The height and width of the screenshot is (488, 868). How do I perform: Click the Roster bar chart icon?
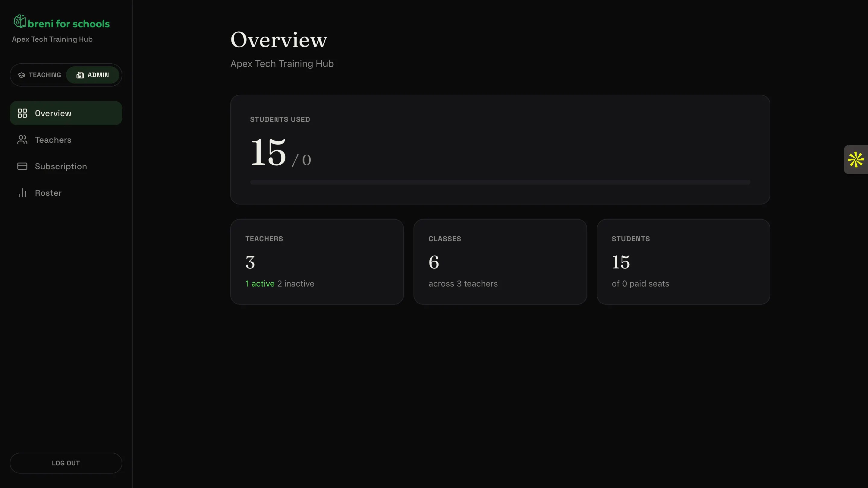click(22, 193)
